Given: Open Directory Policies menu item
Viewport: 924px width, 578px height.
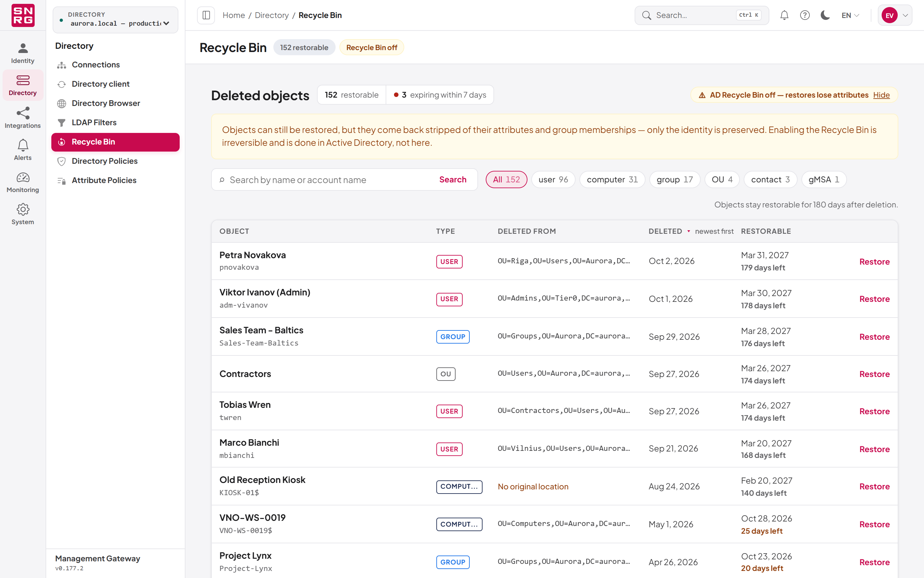Looking at the screenshot, I should 115,161.
